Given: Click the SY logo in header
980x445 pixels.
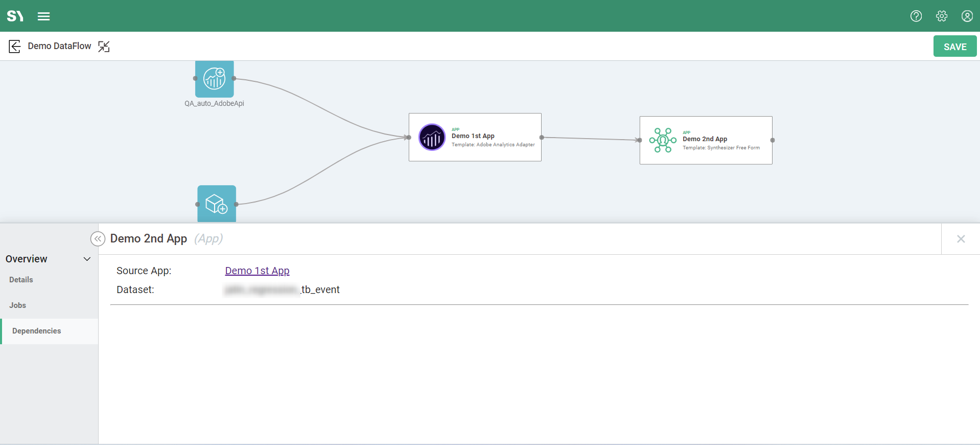Looking at the screenshot, I should 15,16.
